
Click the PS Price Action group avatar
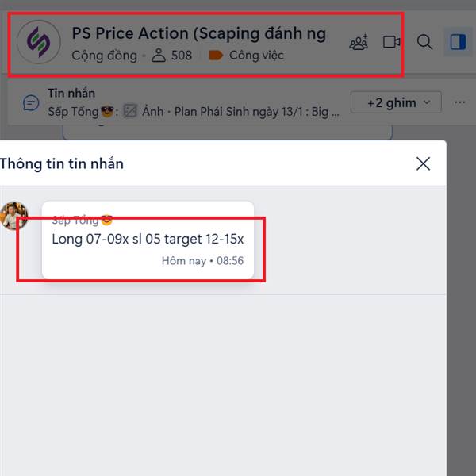[39, 42]
